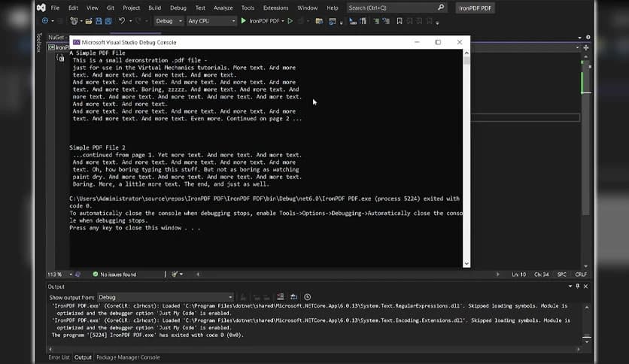Pin the Output panel with pin icon
Image resolution: width=629 pixels, height=364 pixels.
click(x=578, y=287)
